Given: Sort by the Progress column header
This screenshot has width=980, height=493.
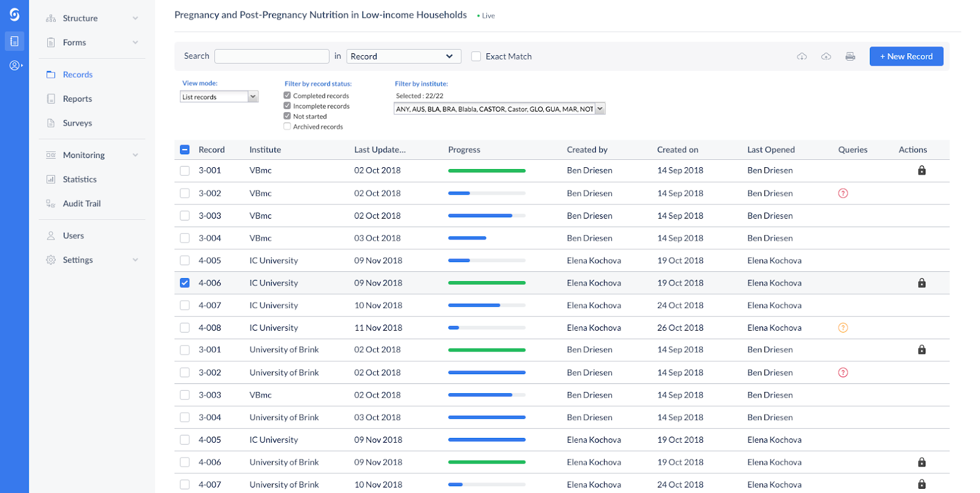Looking at the screenshot, I should (464, 149).
